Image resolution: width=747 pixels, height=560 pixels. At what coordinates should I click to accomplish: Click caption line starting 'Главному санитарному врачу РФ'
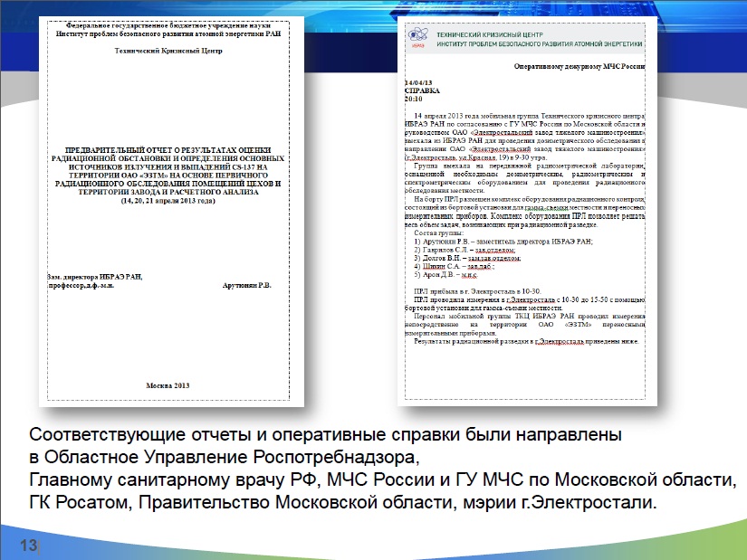pos(382,479)
